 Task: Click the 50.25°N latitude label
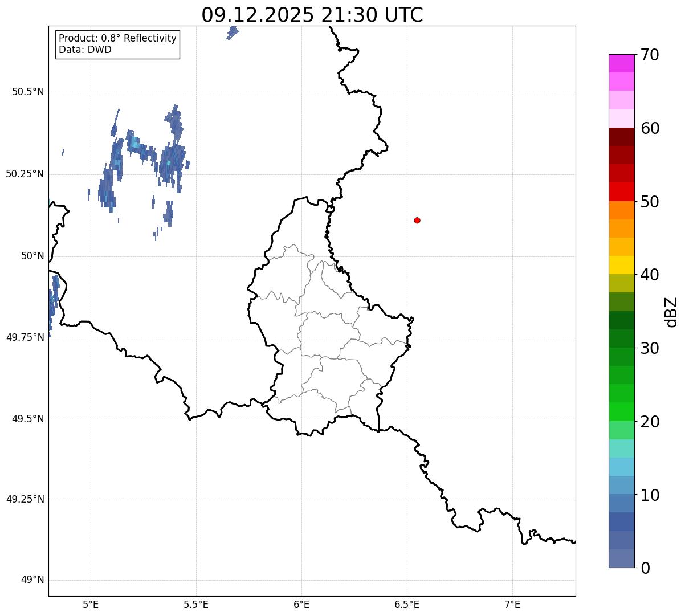pyautogui.click(x=25, y=174)
